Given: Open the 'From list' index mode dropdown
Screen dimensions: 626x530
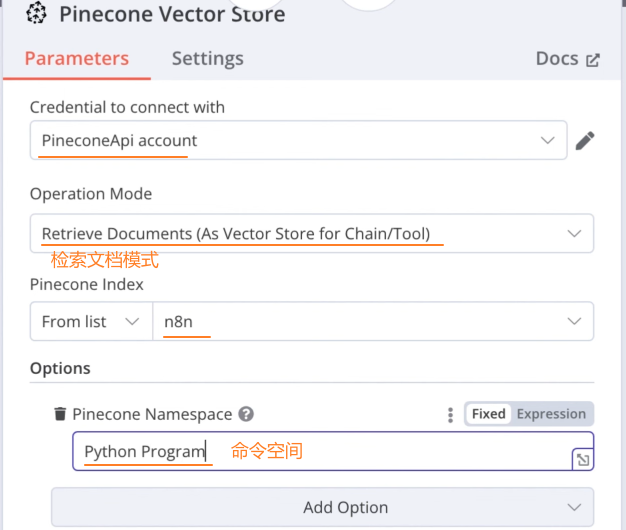Looking at the screenshot, I should click(x=90, y=322).
